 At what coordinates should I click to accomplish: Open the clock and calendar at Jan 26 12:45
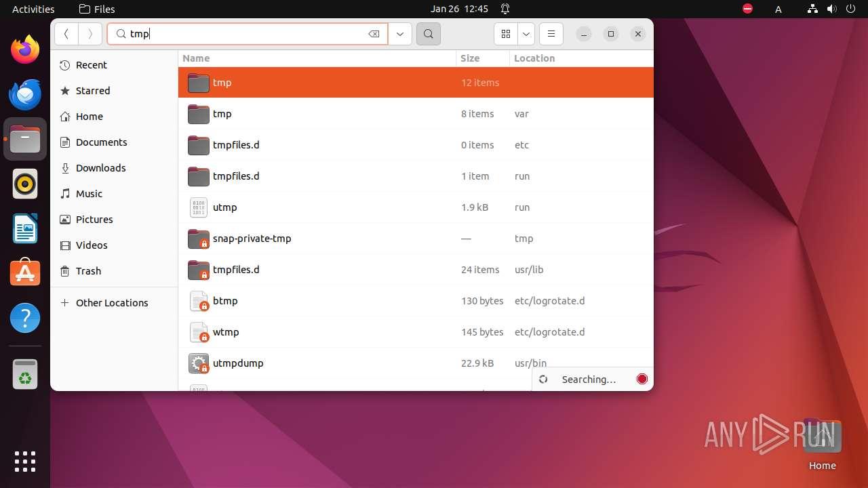[459, 9]
